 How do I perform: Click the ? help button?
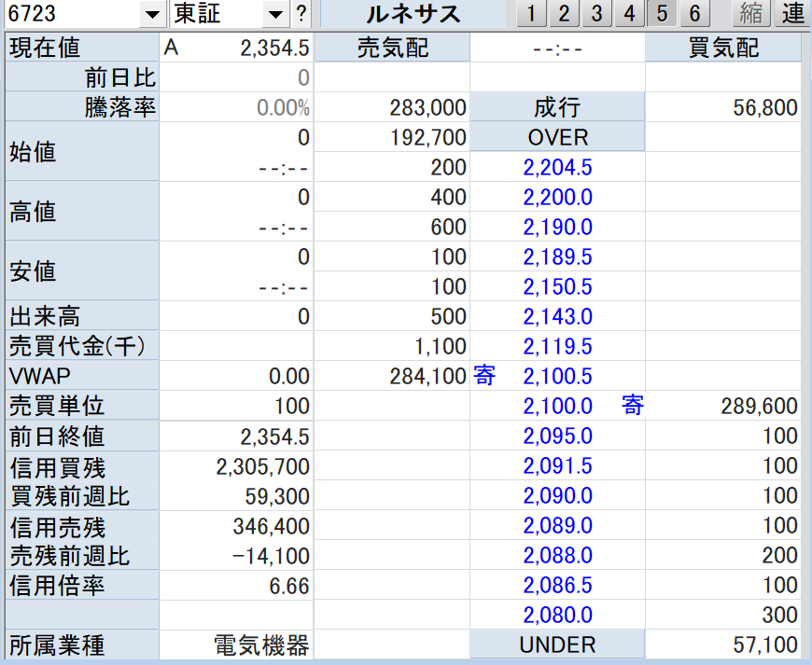301,14
